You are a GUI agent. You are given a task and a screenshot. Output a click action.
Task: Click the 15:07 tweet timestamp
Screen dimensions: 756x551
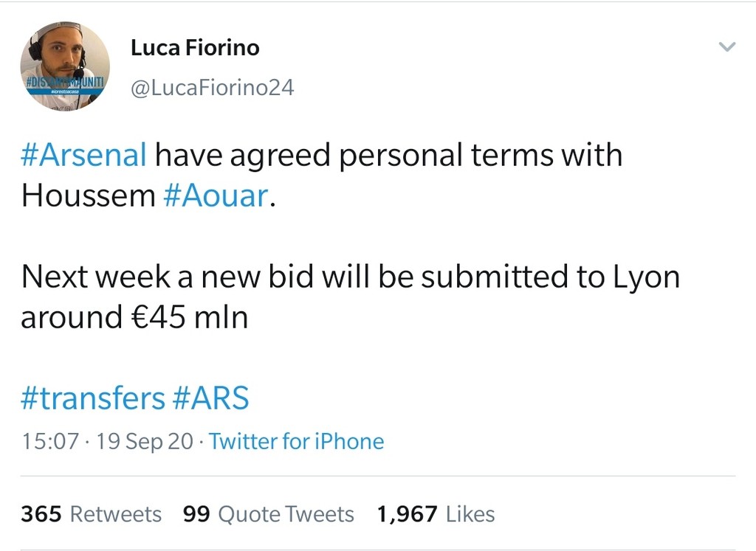(x=49, y=442)
